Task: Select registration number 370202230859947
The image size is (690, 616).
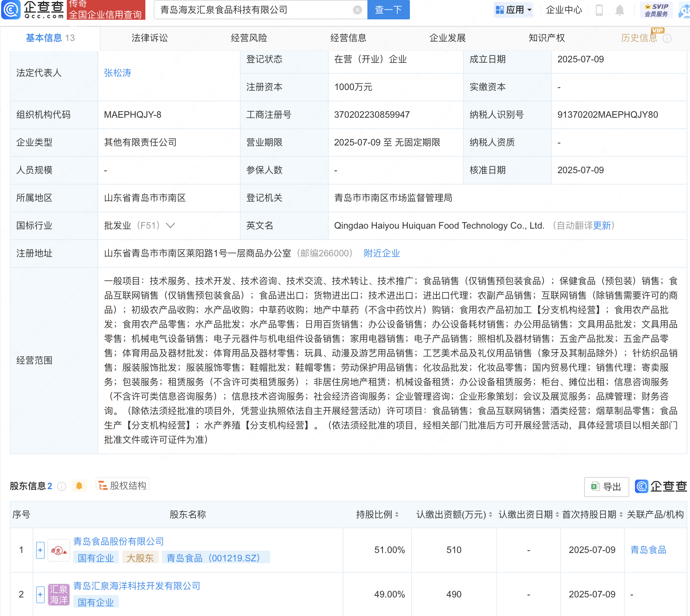Action: pos(372,115)
